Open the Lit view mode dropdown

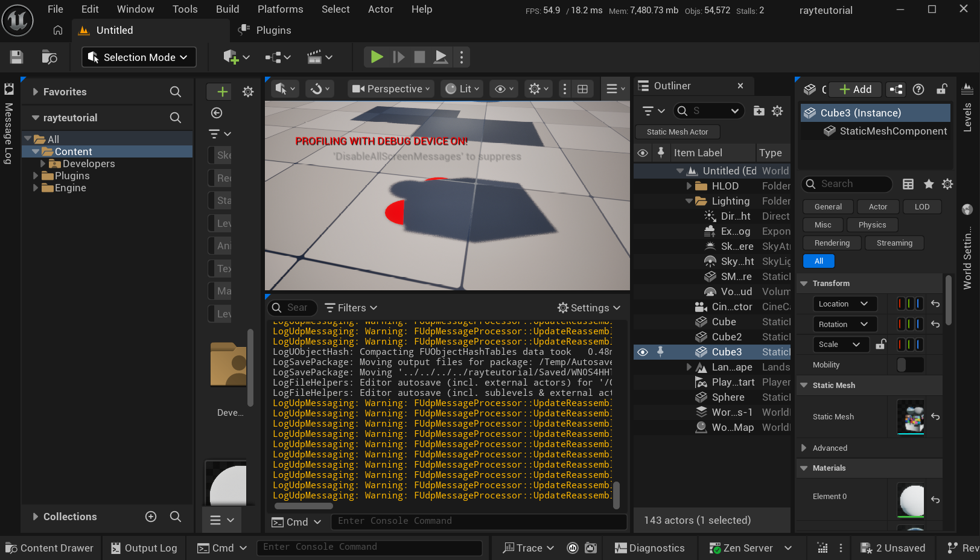(463, 89)
